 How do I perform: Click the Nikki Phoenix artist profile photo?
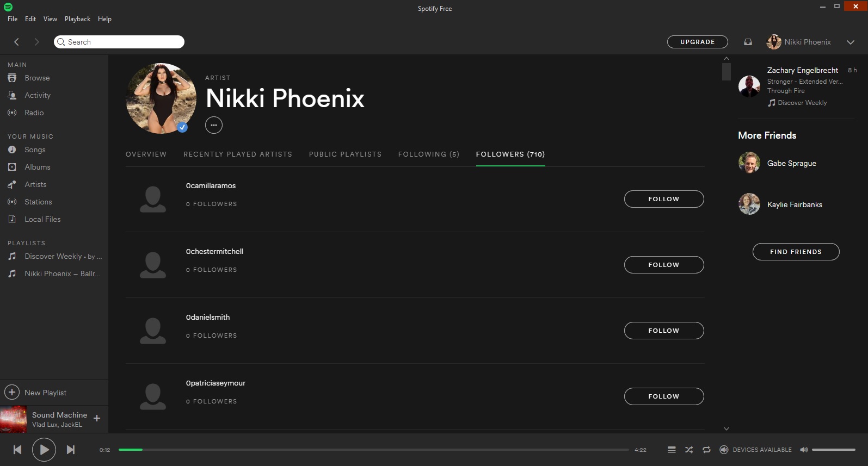(x=161, y=98)
